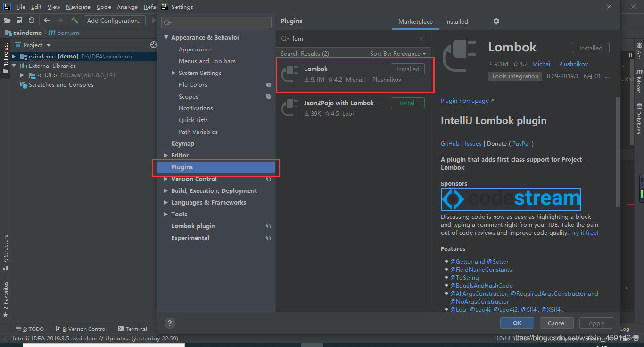644x347 pixels.
Task: Click the Project tool window stripe button
Action: pos(6,58)
